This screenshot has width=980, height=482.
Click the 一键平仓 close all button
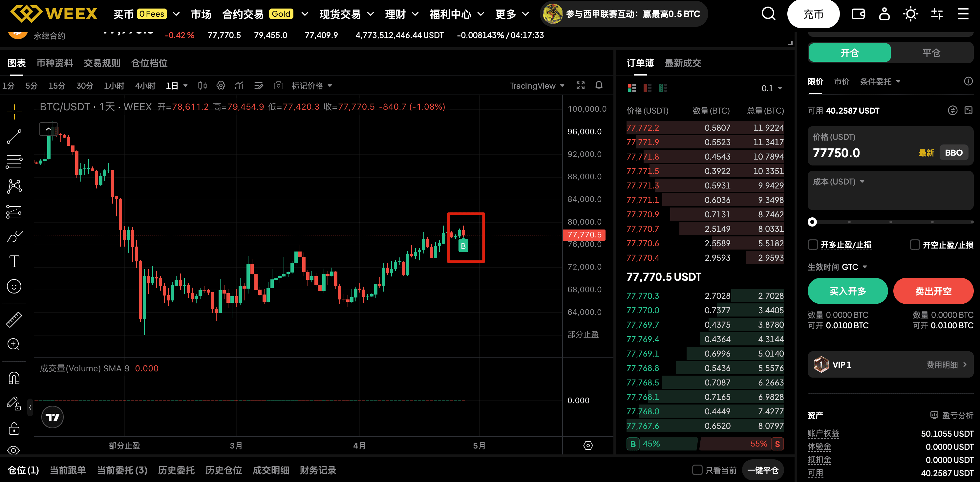(x=763, y=470)
